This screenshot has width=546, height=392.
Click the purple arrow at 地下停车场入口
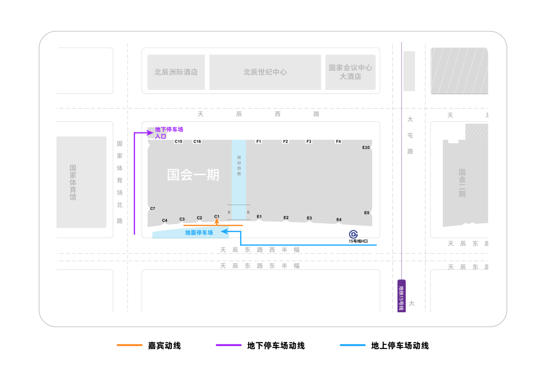coord(150,132)
